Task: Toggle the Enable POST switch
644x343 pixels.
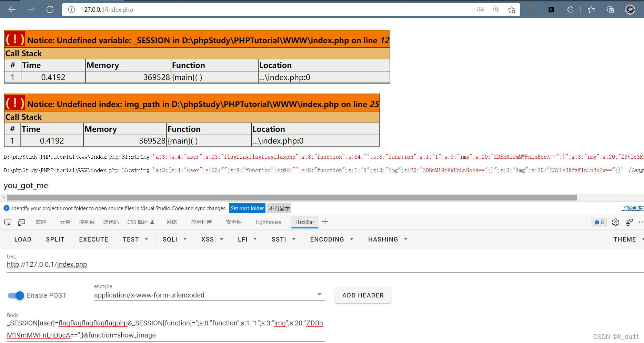Action: pyautogui.click(x=16, y=295)
